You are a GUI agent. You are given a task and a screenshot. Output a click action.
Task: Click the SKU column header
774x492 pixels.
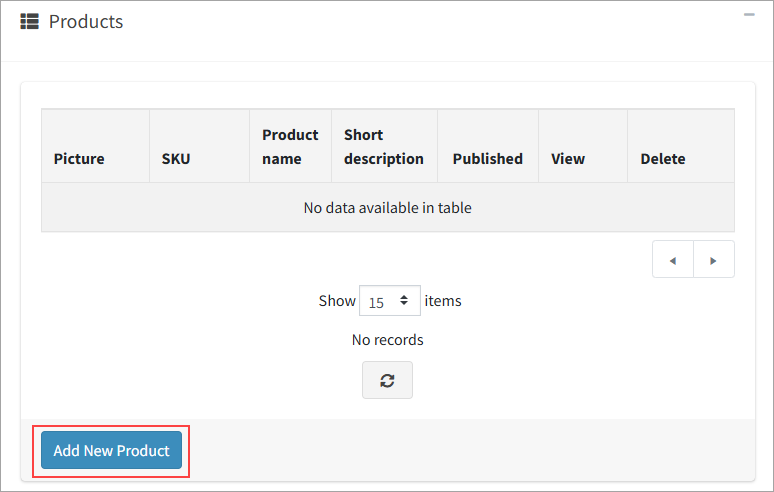(176, 158)
